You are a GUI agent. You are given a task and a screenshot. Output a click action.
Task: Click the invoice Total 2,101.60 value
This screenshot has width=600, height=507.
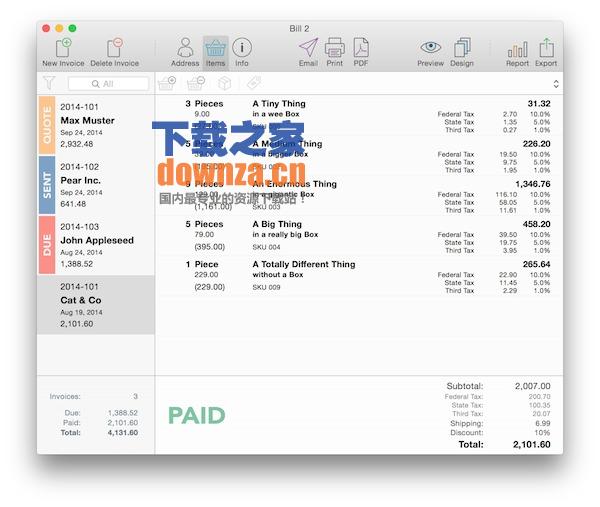click(532, 445)
